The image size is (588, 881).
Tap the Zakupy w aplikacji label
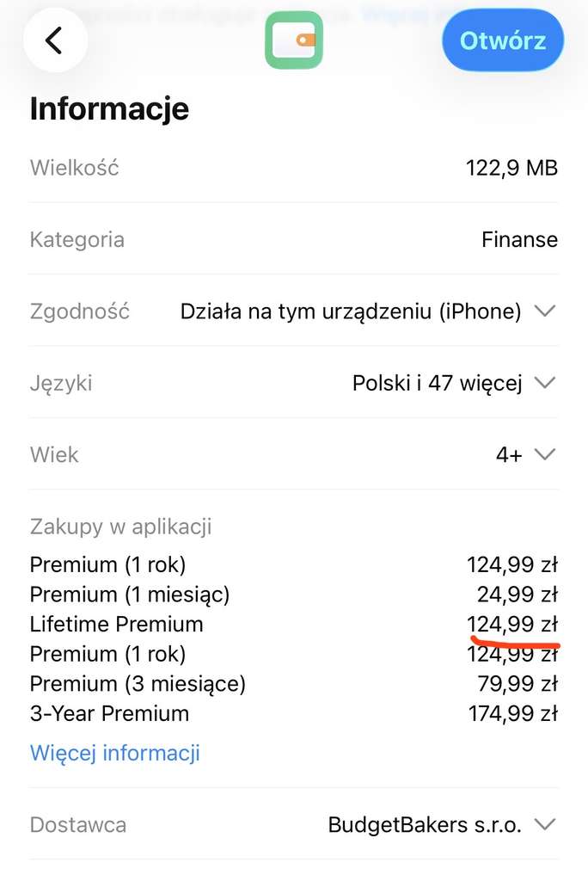pyautogui.click(x=120, y=527)
